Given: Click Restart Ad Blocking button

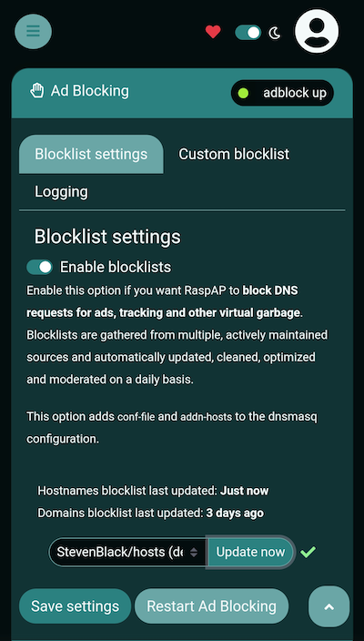Looking at the screenshot, I should (x=212, y=606).
